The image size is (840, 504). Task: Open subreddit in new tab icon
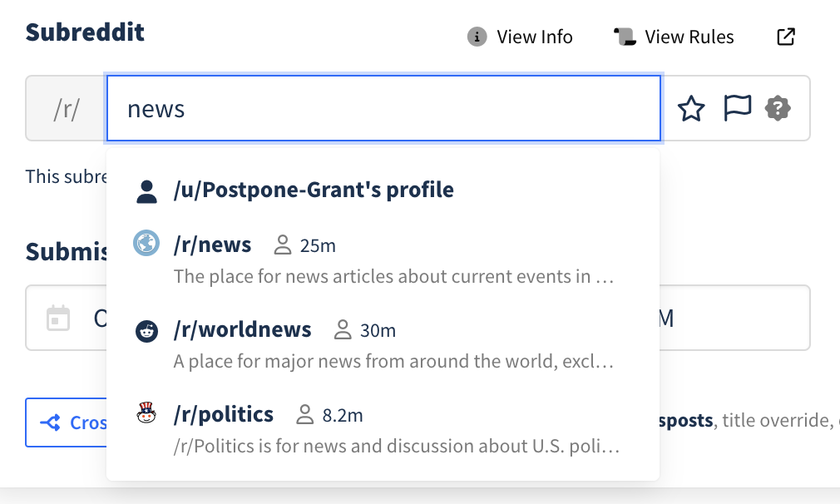pyautogui.click(x=786, y=37)
